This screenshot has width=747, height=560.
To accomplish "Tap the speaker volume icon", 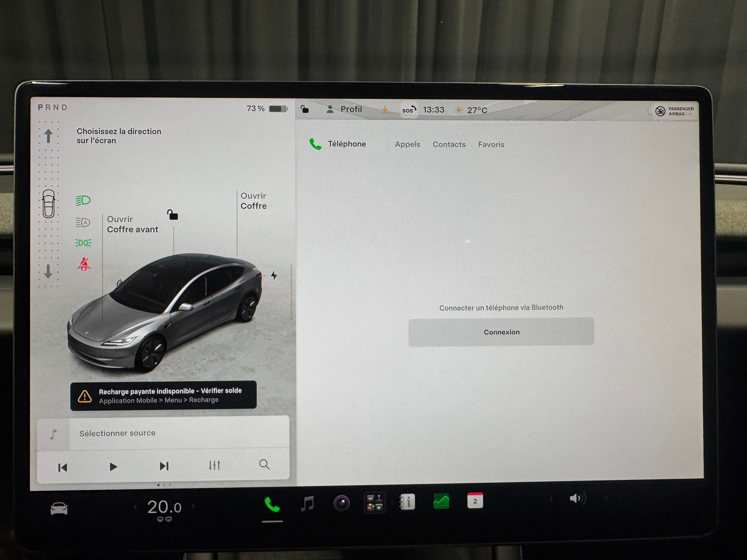I will [577, 498].
